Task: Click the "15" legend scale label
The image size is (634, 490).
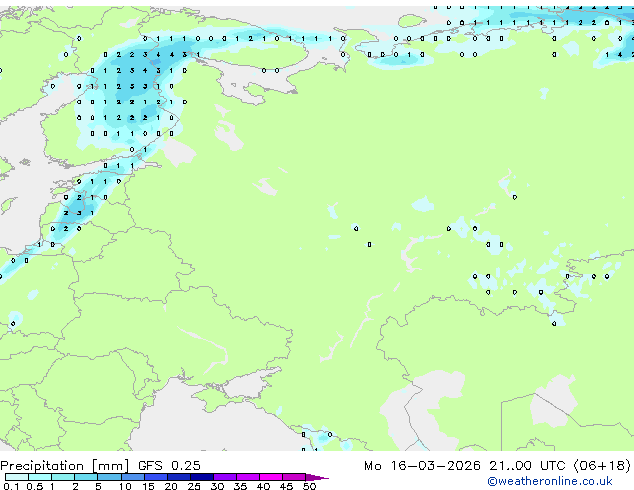Action: (x=148, y=486)
